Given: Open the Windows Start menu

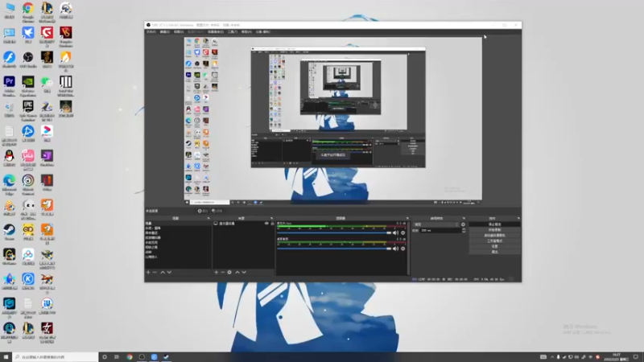Looking at the screenshot, I should point(6,357).
